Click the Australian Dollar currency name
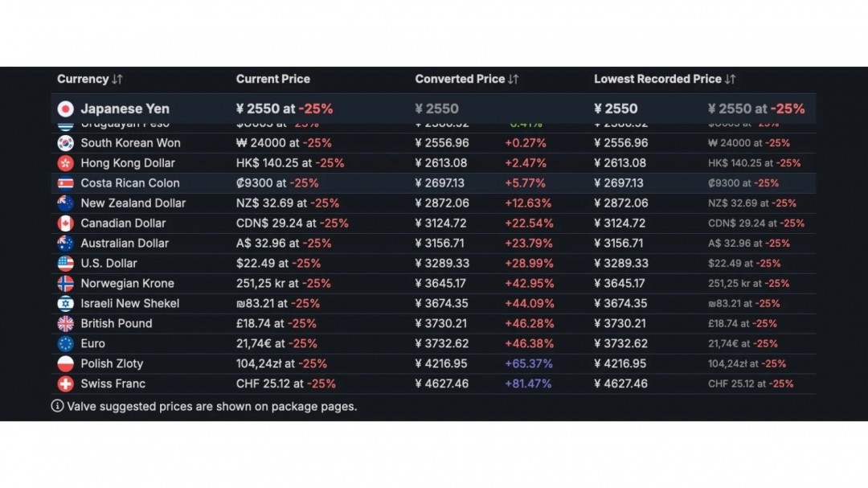The image size is (868, 488). tap(125, 244)
